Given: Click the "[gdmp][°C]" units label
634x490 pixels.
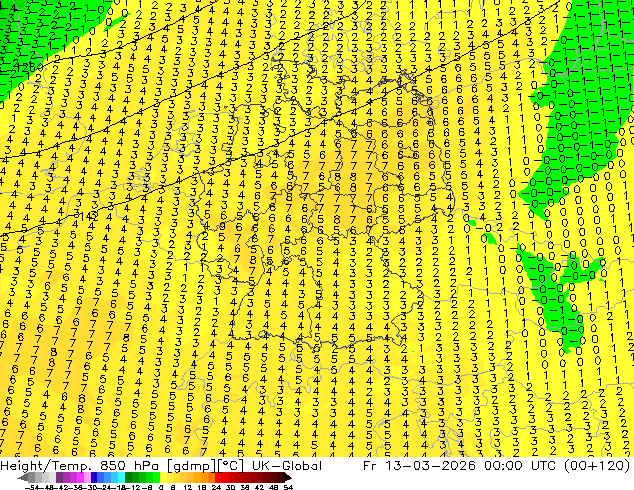Looking at the screenshot, I should click(x=205, y=466).
